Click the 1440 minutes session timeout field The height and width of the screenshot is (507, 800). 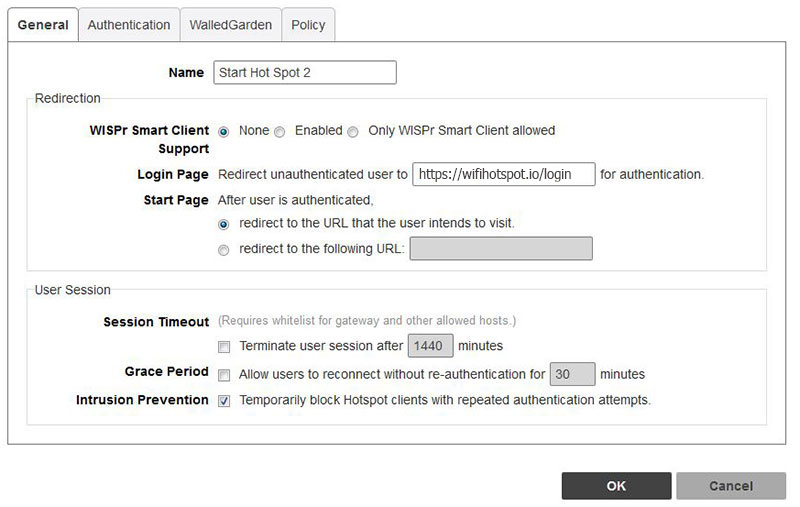pos(431,346)
